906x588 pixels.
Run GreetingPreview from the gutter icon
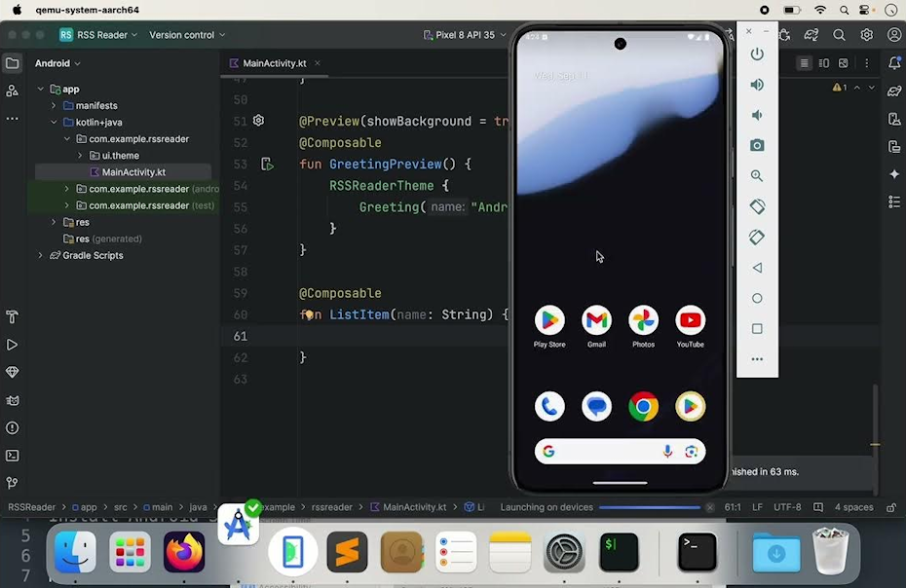click(267, 165)
